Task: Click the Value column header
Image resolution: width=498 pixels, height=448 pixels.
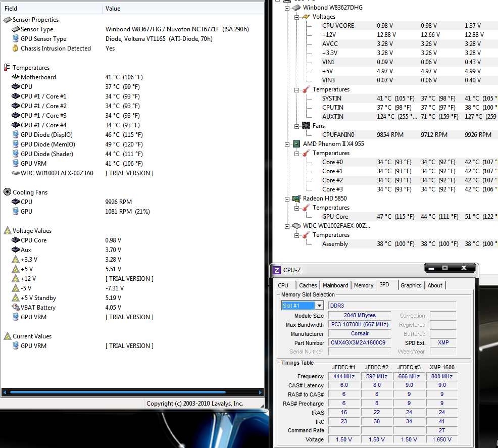Action: (183, 9)
